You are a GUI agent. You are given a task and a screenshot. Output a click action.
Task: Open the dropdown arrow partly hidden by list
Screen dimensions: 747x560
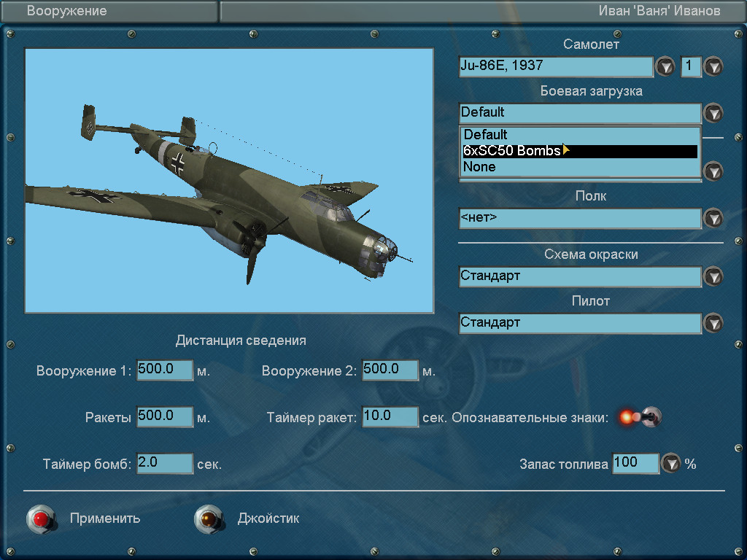pyautogui.click(x=713, y=171)
